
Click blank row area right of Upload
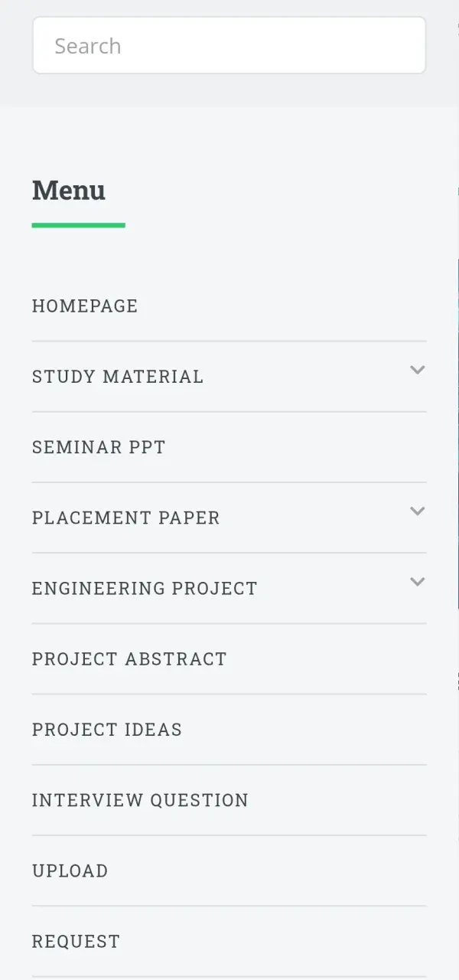[x=268, y=871]
